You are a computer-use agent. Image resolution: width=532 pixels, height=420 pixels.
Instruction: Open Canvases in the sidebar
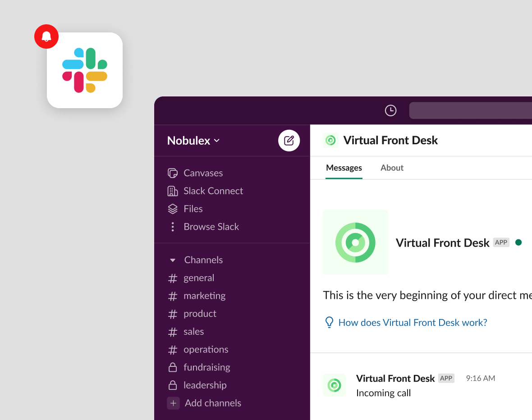pyautogui.click(x=195, y=173)
